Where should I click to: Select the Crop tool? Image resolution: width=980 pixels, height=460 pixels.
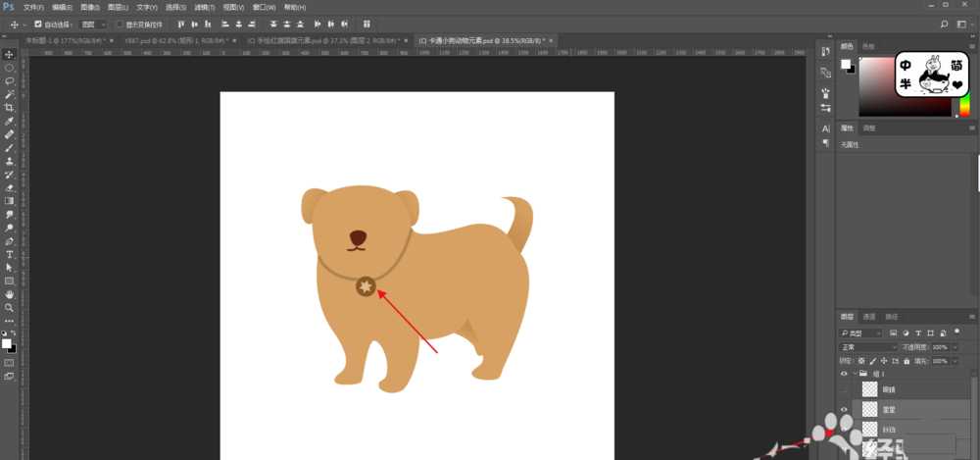point(10,107)
